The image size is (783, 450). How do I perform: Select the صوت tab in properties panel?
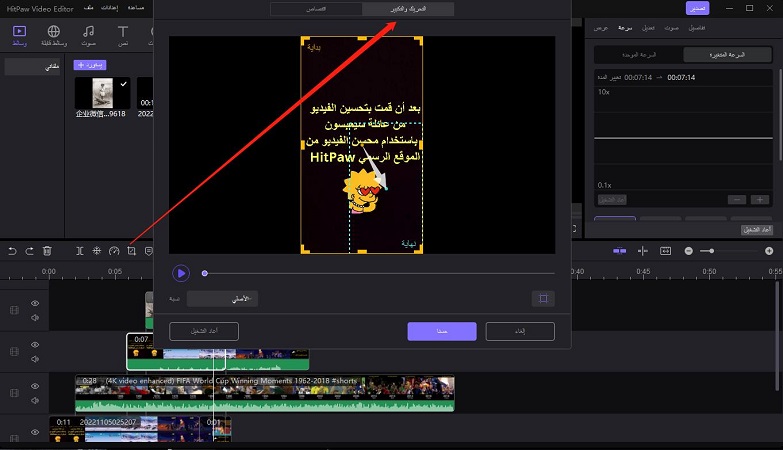tap(672, 28)
